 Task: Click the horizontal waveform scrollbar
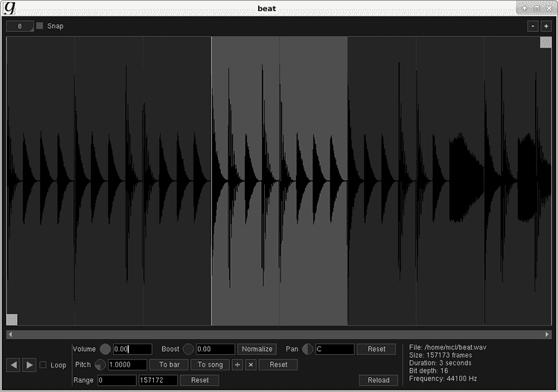tap(279, 335)
